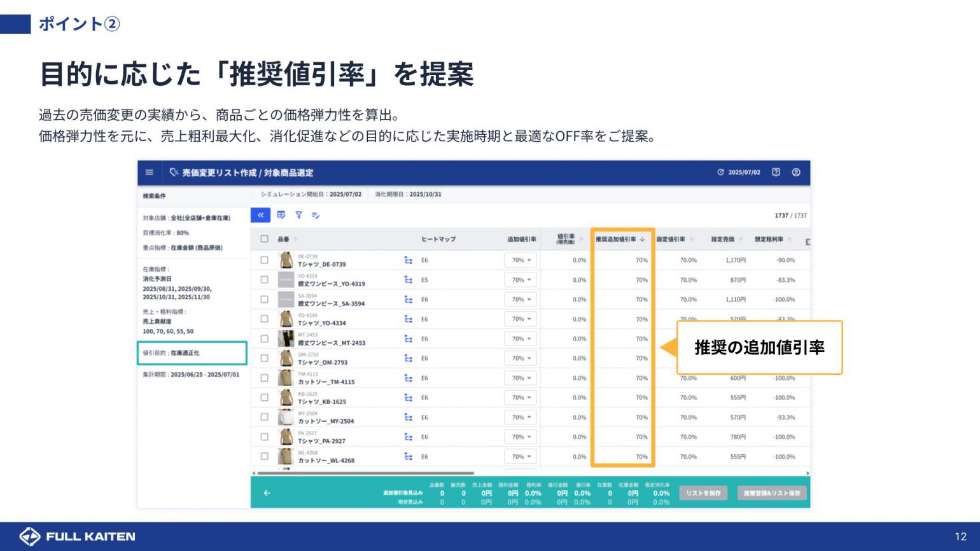The width and height of the screenshot is (980, 551).
Task: Open the user account icon
Action: point(795,172)
